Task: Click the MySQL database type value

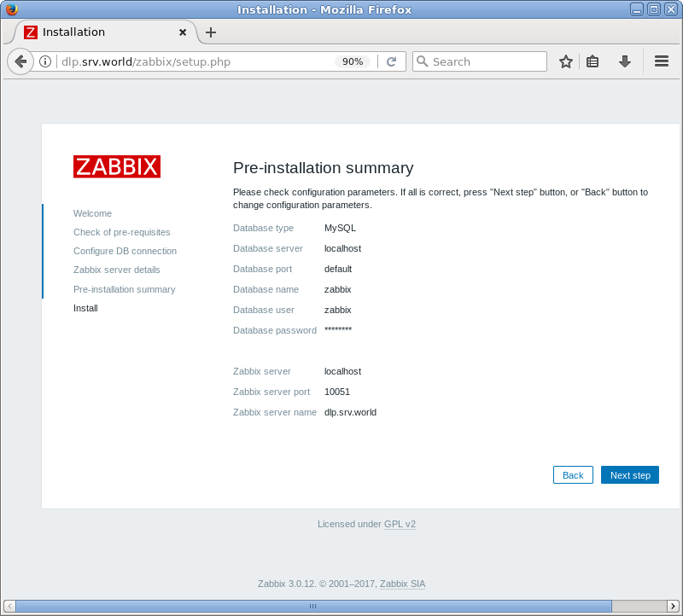Action: [x=340, y=228]
